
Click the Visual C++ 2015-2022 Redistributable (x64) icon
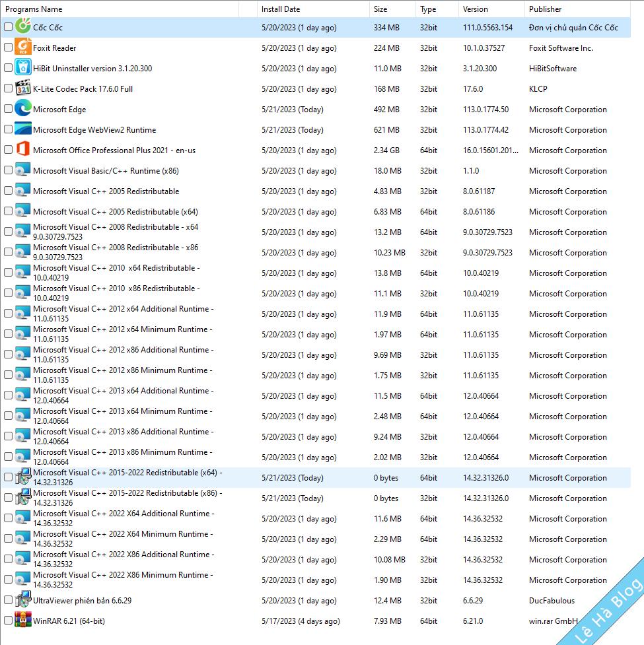pyautogui.click(x=23, y=477)
